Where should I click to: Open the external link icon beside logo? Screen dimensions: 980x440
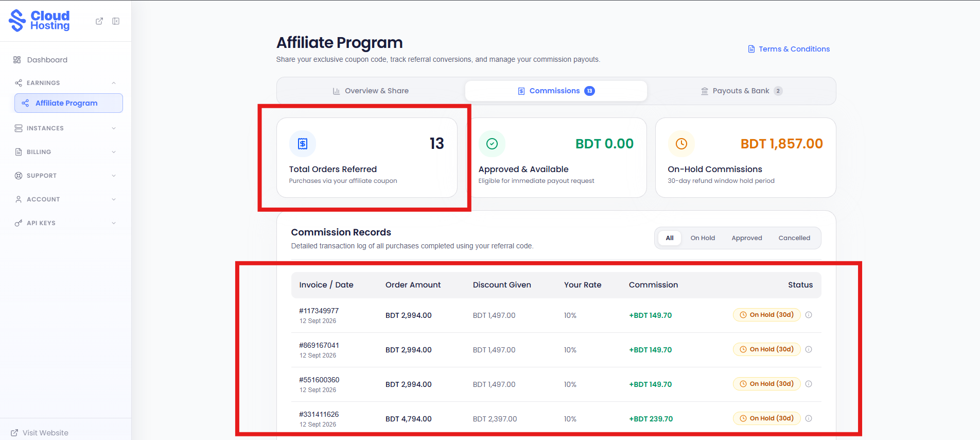pyautogui.click(x=99, y=21)
